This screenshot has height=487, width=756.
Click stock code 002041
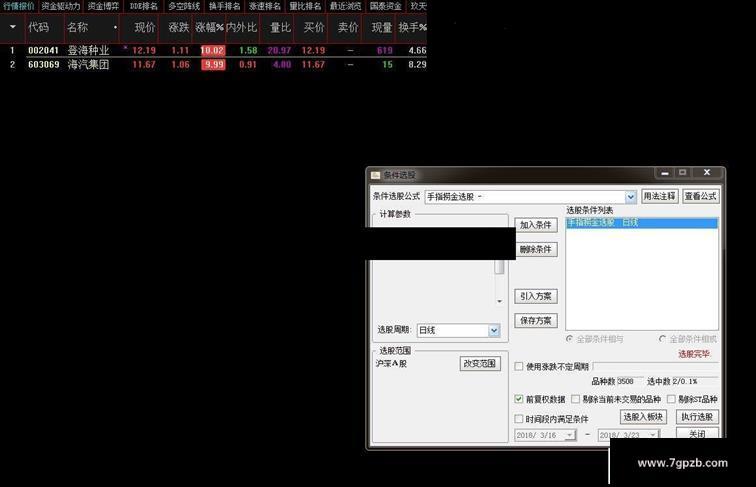pos(43,50)
